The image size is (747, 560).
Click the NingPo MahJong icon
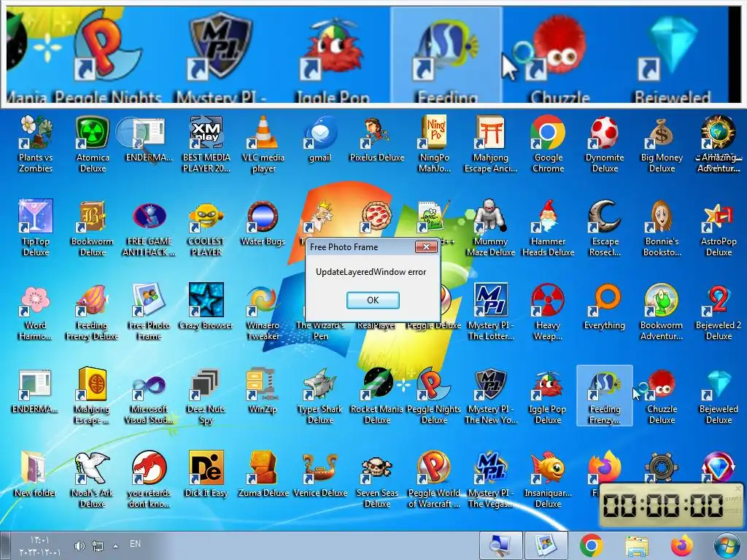434,144
